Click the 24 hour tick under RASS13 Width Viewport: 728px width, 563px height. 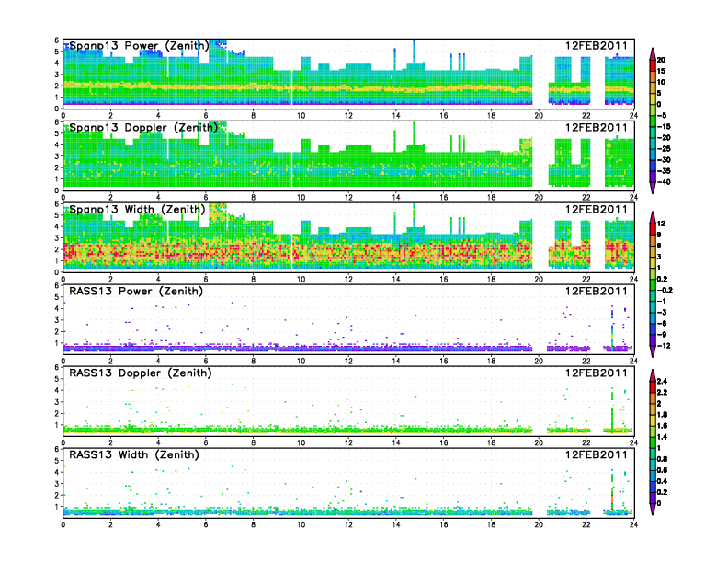point(633,524)
